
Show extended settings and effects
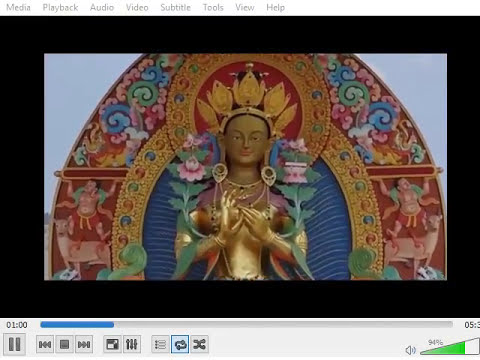[132, 344]
